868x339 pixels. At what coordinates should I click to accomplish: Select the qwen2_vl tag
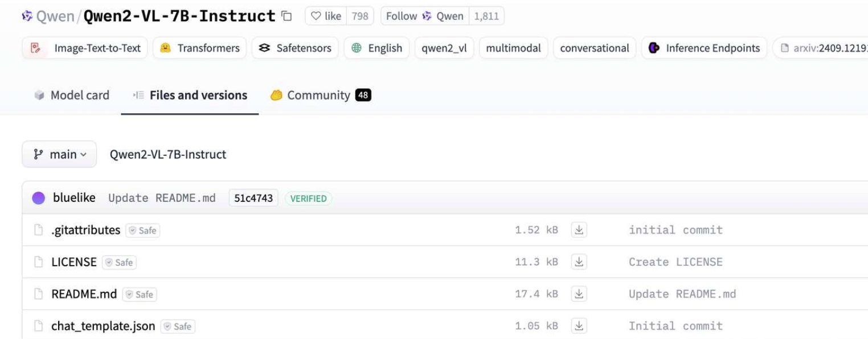pyautogui.click(x=444, y=48)
